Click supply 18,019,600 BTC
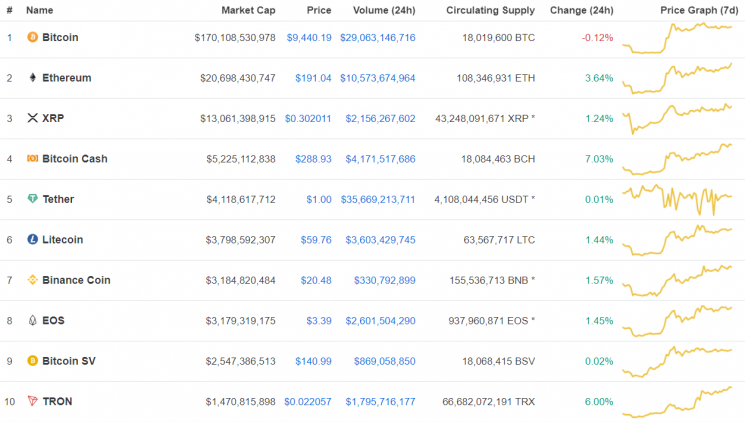745x423 pixels. click(498, 38)
